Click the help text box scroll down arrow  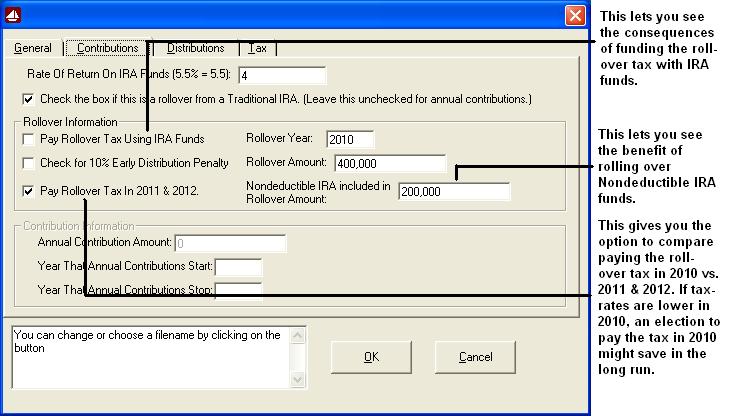point(297,379)
